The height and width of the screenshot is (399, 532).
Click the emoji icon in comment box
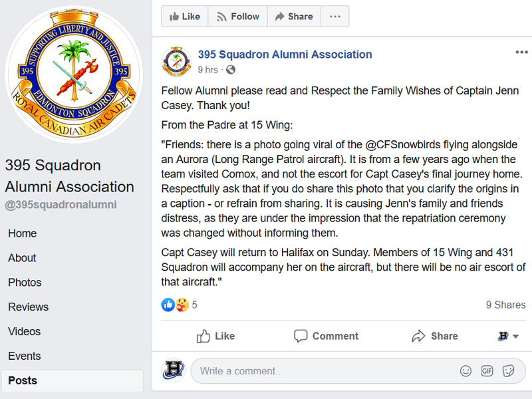[x=465, y=371]
